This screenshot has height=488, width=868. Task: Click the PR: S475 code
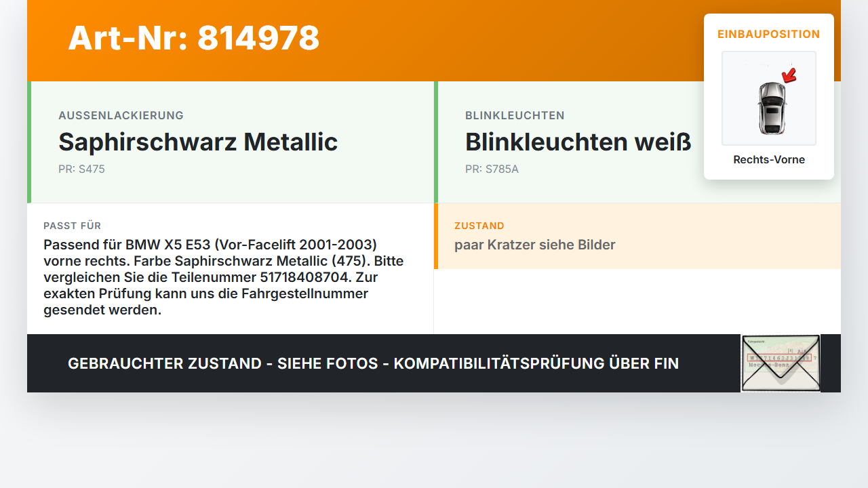81,169
